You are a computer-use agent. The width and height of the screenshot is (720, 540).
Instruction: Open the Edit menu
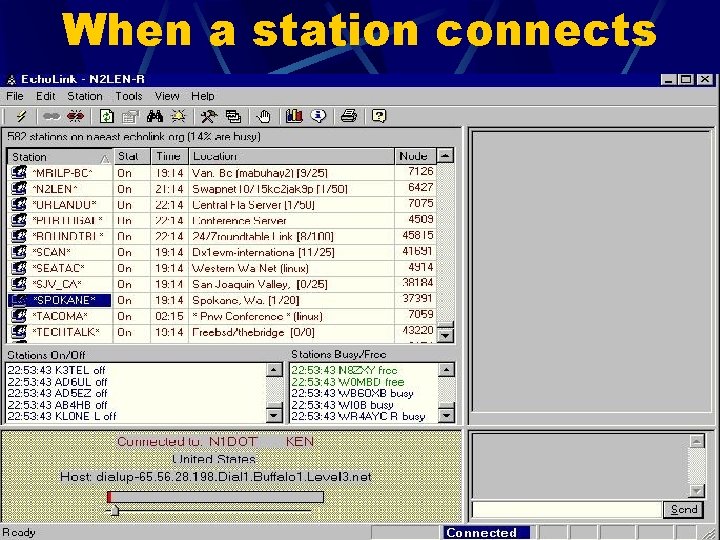45,96
